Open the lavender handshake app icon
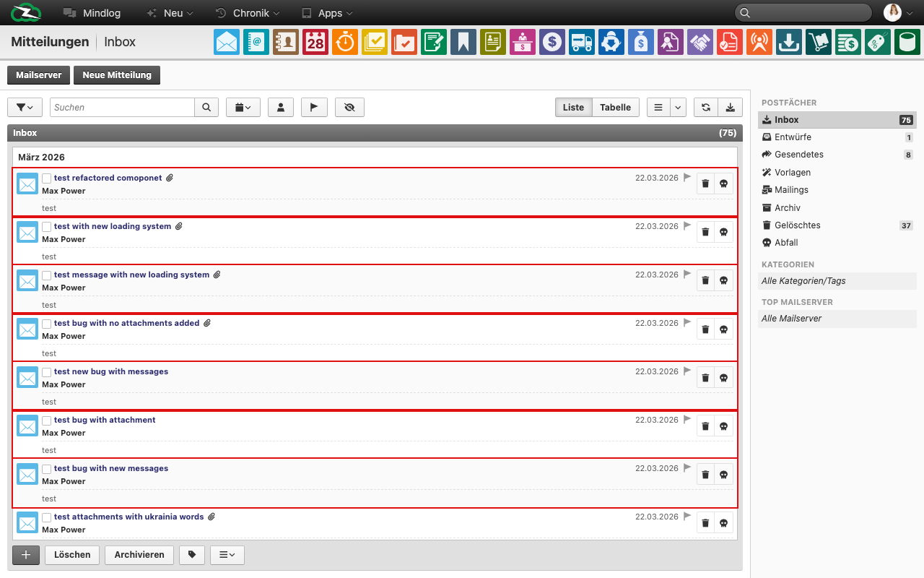This screenshot has width=924, height=578. click(x=700, y=42)
